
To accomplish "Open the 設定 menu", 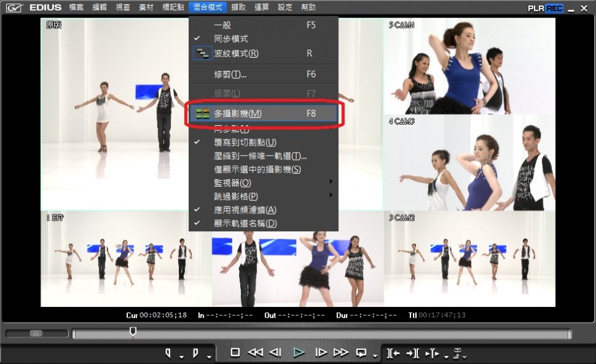I will click(x=285, y=7).
